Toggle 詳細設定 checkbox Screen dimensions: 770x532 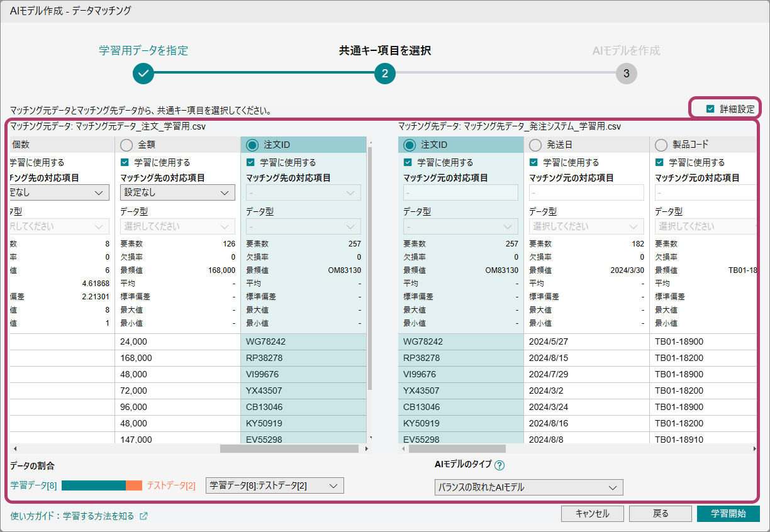point(710,109)
